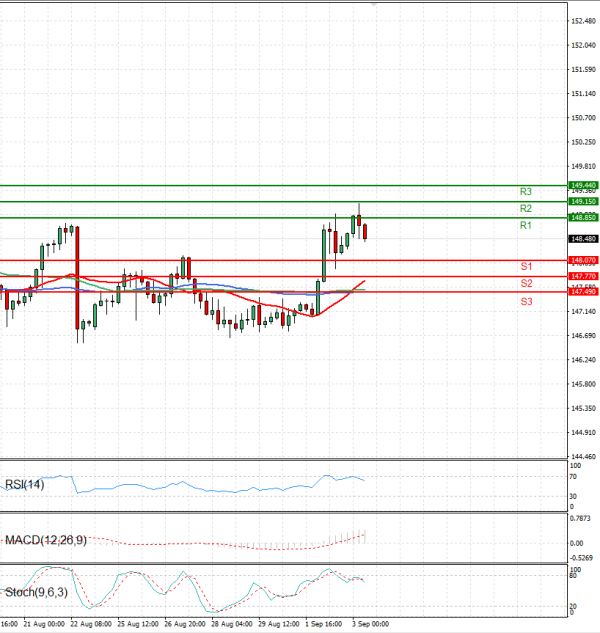Click the 1 Sep 16:00 time label
Viewport: 600px width, 633px height.
pos(323,624)
